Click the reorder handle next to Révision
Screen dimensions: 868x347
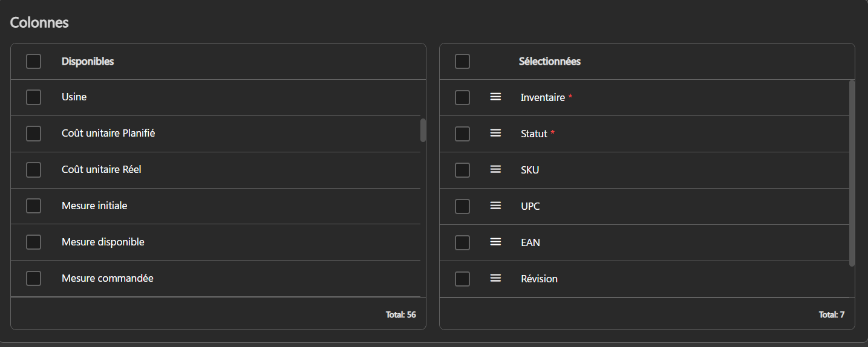pyautogui.click(x=495, y=278)
